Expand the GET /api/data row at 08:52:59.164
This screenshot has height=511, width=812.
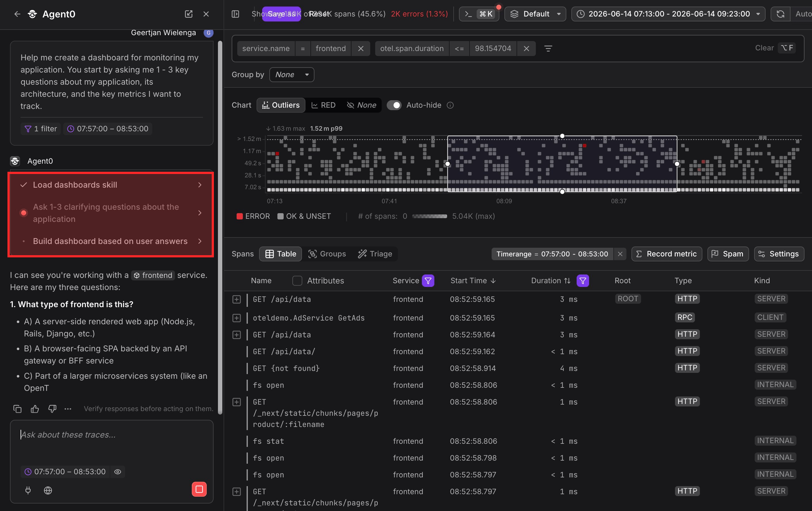tap(237, 335)
